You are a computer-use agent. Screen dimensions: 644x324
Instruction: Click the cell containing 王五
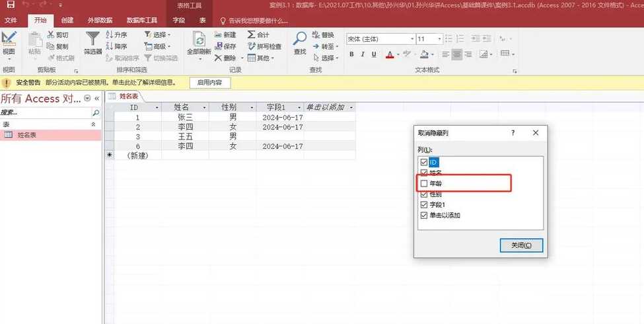pyautogui.click(x=185, y=136)
